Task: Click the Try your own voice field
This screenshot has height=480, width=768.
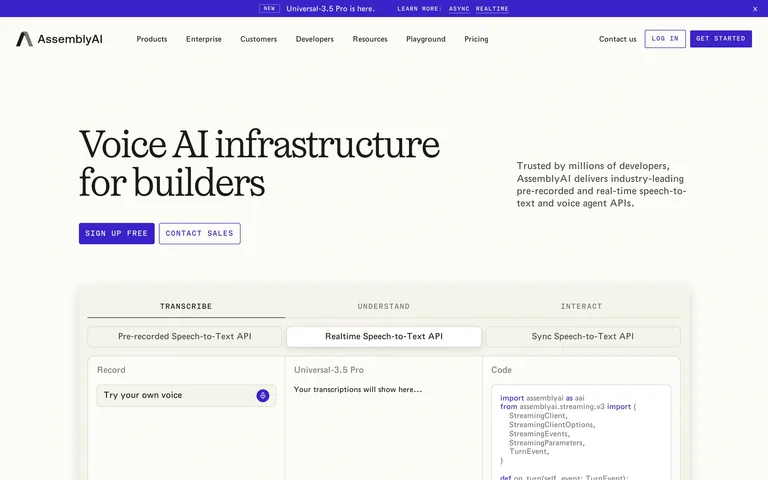Action: click(186, 395)
